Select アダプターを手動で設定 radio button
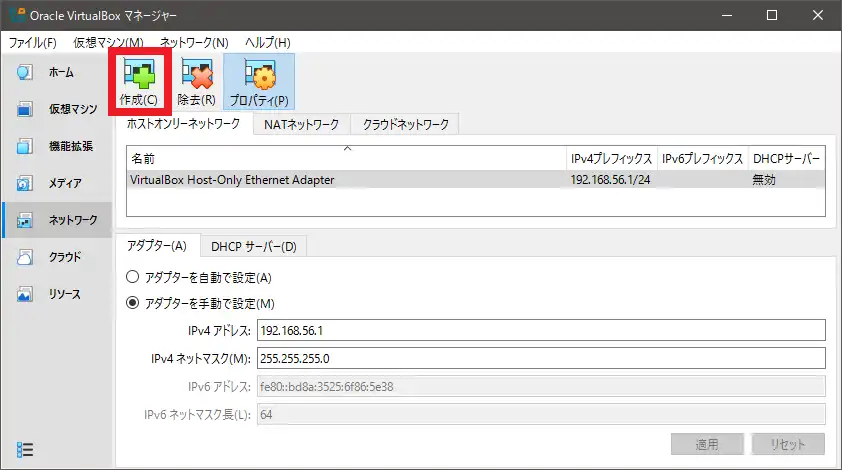This screenshot has width=842, height=470. [133, 303]
